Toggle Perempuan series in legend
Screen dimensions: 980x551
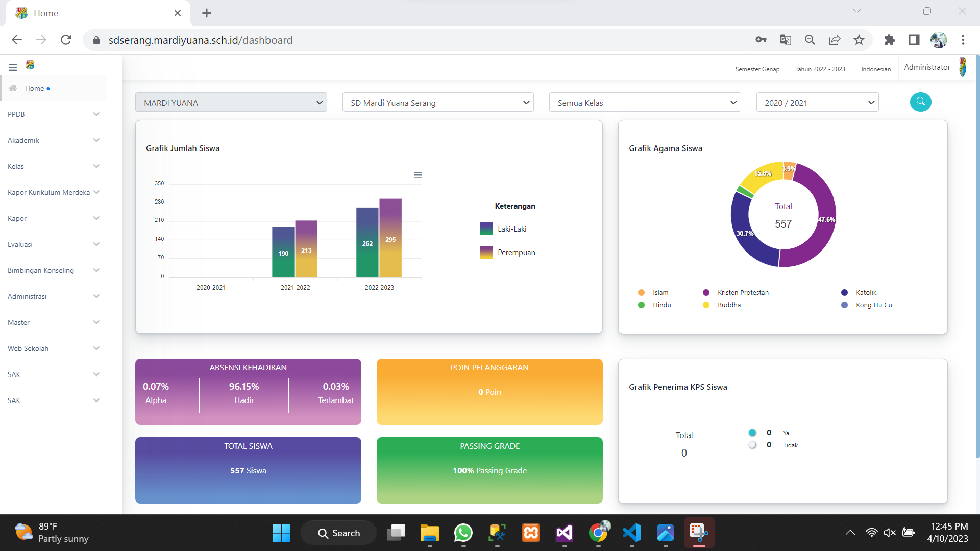[516, 253]
